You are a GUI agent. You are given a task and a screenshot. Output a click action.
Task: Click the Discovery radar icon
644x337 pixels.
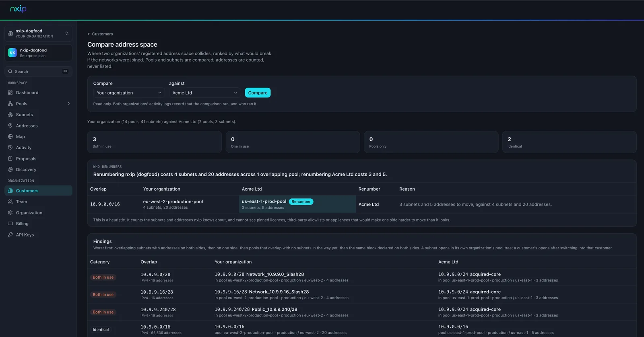(x=10, y=170)
